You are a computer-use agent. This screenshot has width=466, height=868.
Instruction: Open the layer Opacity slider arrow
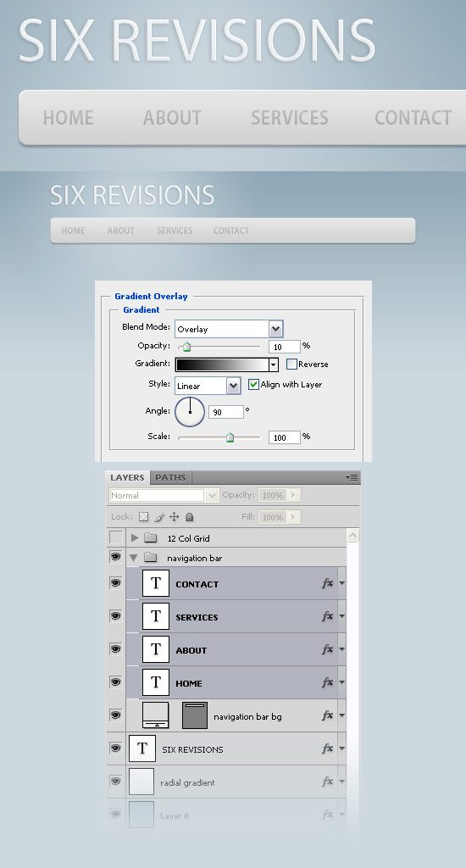294,495
